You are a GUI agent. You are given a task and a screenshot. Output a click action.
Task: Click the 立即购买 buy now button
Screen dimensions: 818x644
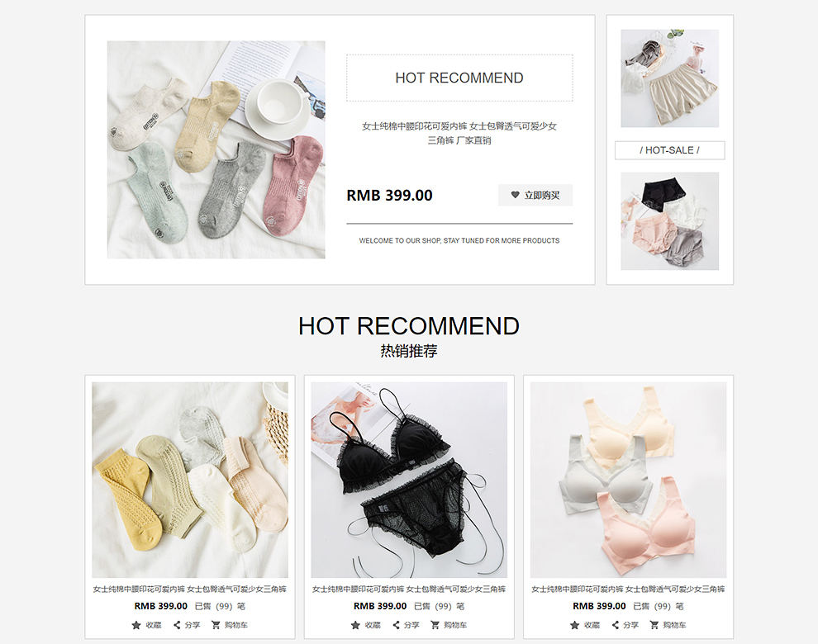click(x=535, y=195)
